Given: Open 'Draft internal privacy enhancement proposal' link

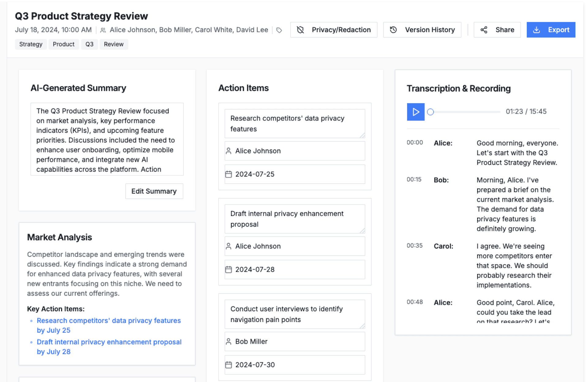Looking at the screenshot, I should [x=109, y=342].
